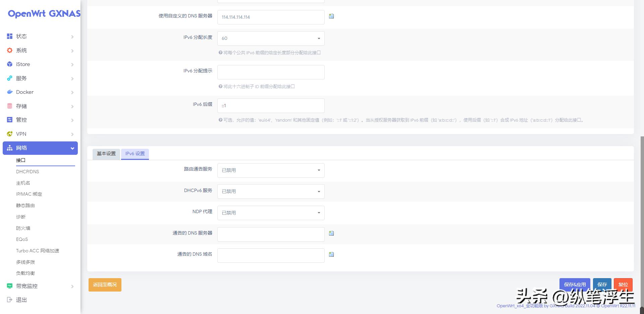
Task: Expand the 系统 sidebar menu
Action: tap(21, 50)
